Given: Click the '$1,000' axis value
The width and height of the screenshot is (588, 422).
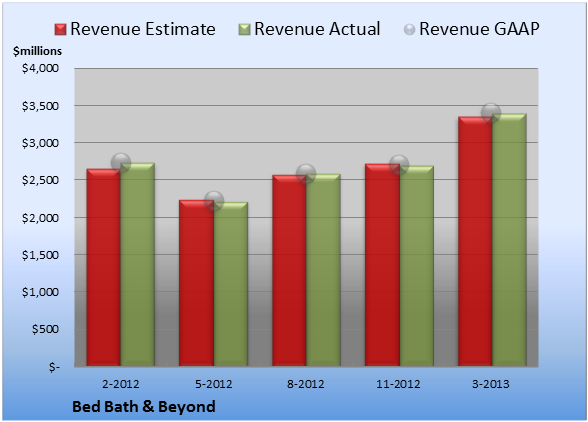Looking at the screenshot, I should point(40,292).
